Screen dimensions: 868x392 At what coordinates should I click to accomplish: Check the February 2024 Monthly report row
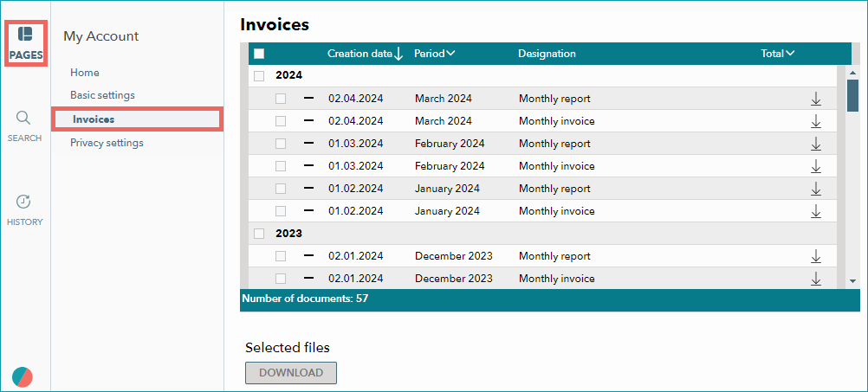[281, 144]
